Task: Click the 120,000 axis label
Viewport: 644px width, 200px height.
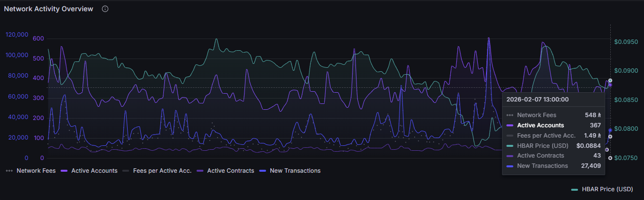Action: [x=17, y=35]
